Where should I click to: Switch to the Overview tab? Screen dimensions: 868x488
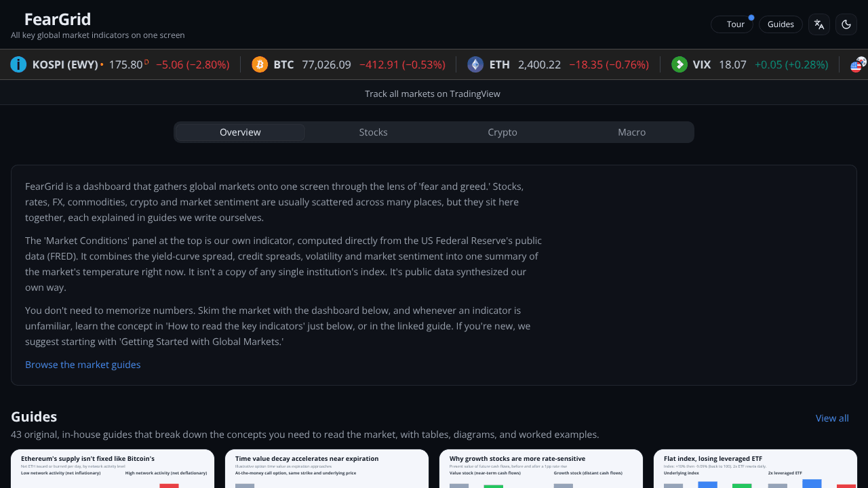pyautogui.click(x=240, y=132)
